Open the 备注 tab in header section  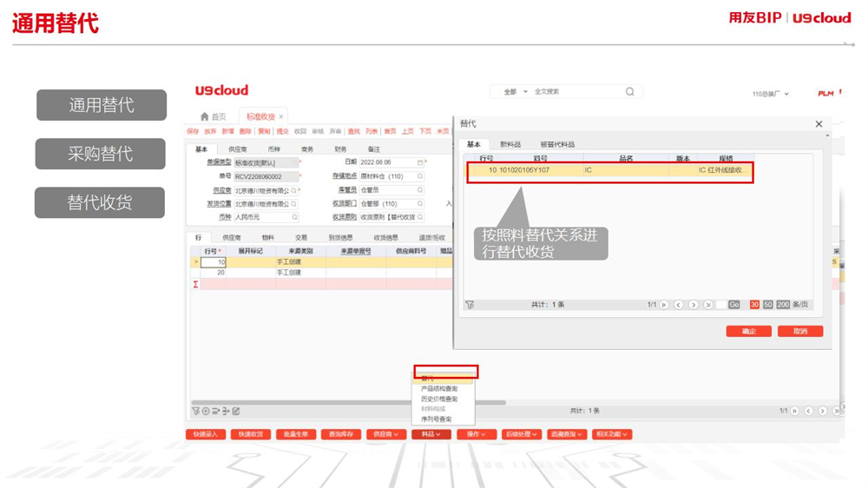(374, 149)
